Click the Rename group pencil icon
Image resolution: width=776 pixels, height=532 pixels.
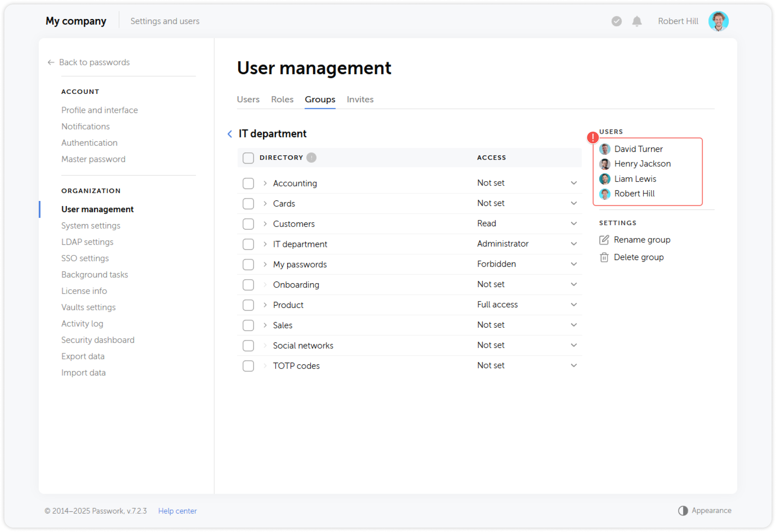[604, 240]
